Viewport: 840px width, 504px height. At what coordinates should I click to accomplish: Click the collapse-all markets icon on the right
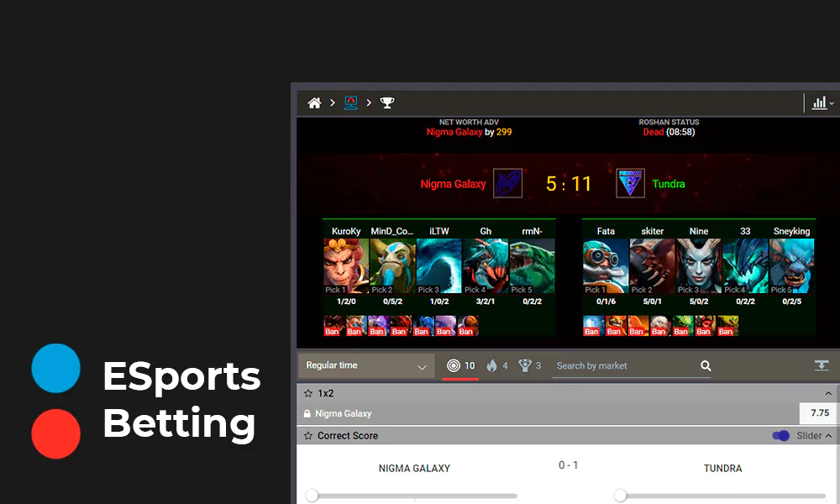(821, 365)
